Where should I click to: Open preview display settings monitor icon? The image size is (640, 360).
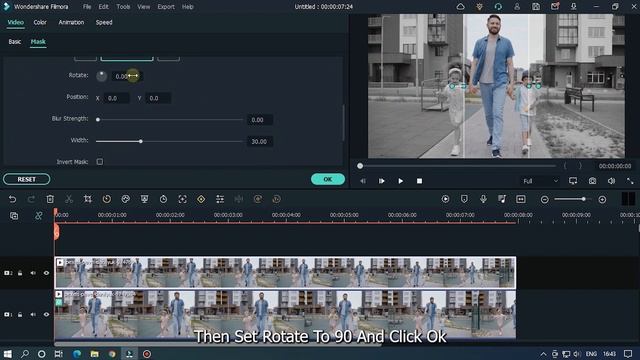[573, 181]
